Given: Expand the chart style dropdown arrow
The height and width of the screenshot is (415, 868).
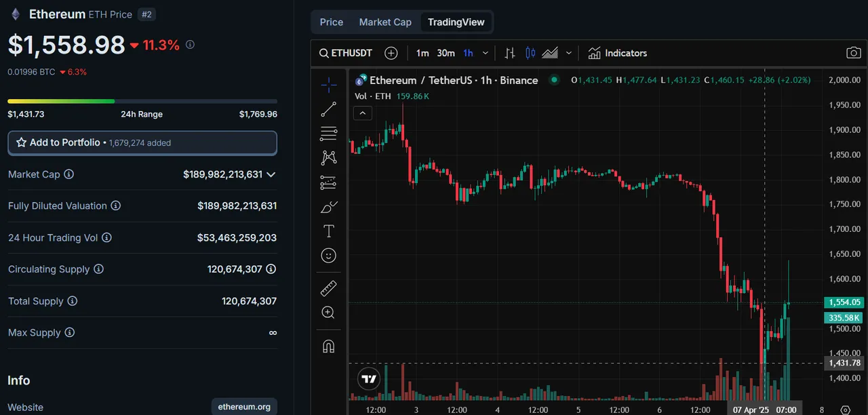Looking at the screenshot, I should [568, 53].
